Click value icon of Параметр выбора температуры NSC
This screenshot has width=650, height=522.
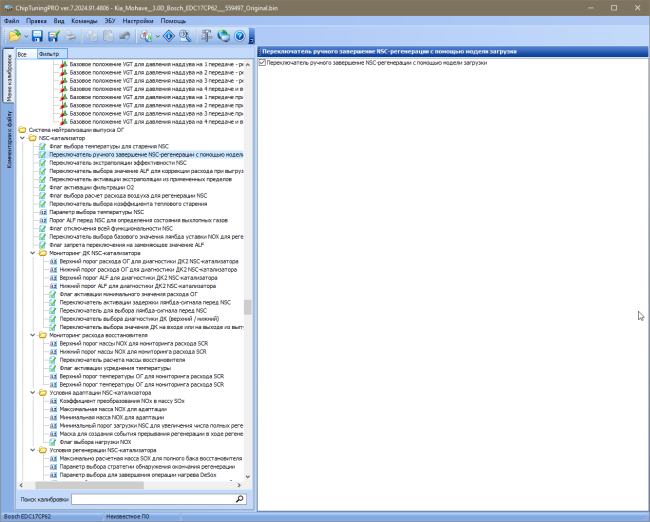pyautogui.click(x=43, y=212)
